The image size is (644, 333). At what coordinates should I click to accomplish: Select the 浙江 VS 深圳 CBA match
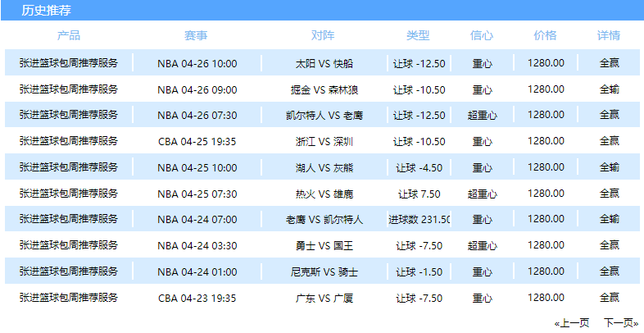coord(324,141)
